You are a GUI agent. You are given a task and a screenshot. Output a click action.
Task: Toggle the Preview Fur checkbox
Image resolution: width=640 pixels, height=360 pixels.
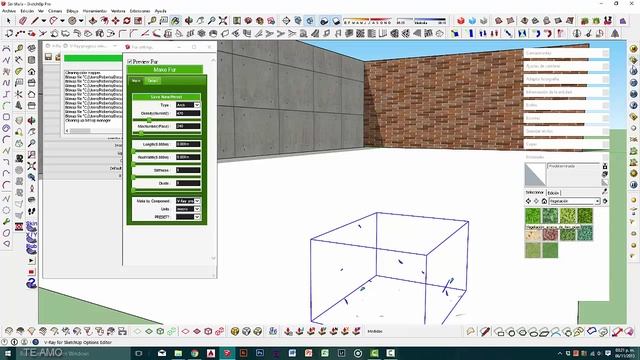tap(129, 61)
